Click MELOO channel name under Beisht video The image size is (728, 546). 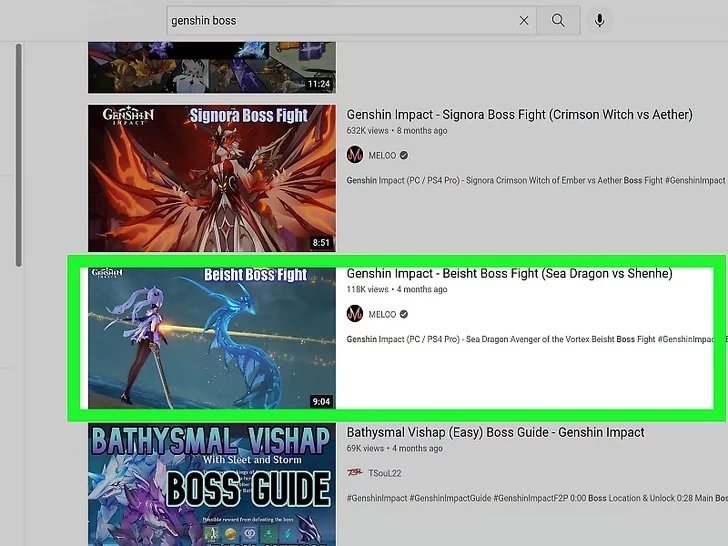point(382,314)
